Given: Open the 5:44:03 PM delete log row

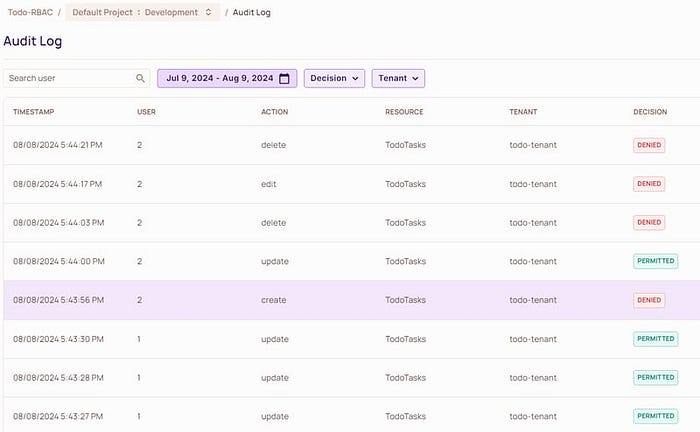Looking at the screenshot, I should point(352,223).
